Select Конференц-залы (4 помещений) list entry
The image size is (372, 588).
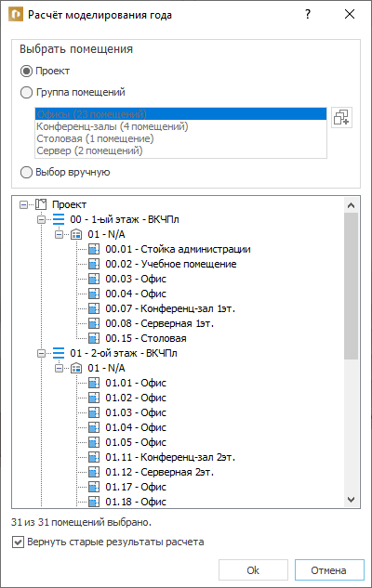point(180,126)
